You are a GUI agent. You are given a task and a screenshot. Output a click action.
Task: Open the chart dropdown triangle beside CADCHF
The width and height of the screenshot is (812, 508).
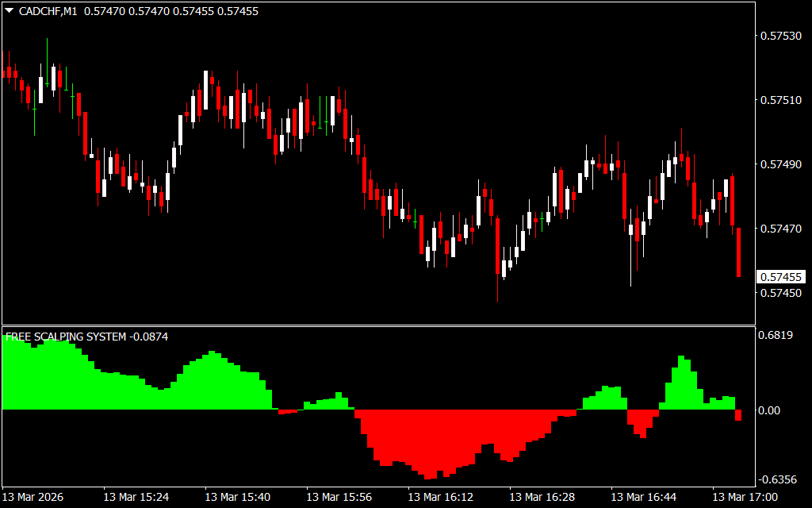pyautogui.click(x=10, y=12)
